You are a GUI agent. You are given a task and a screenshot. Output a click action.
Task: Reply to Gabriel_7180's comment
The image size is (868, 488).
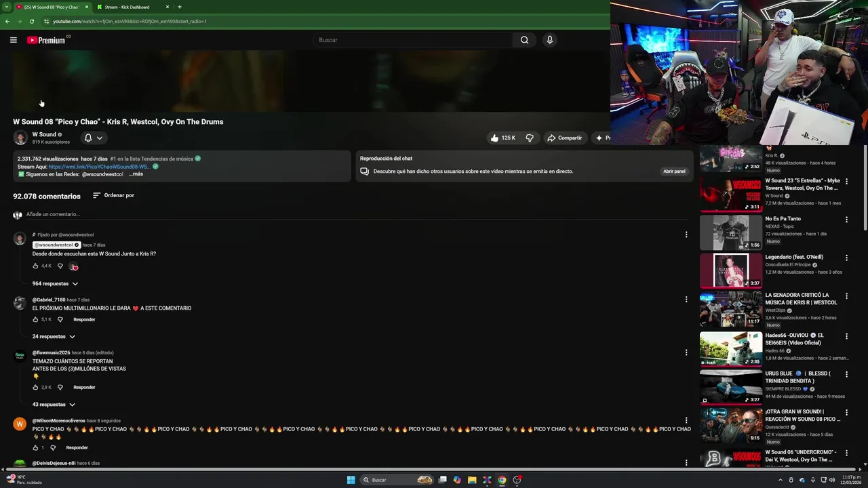pyautogui.click(x=84, y=319)
